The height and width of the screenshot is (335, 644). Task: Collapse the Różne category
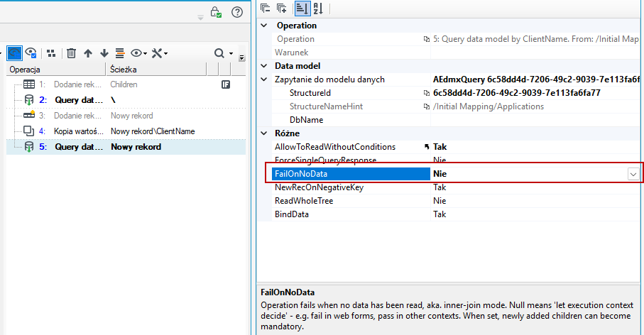click(x=264, y=133)
